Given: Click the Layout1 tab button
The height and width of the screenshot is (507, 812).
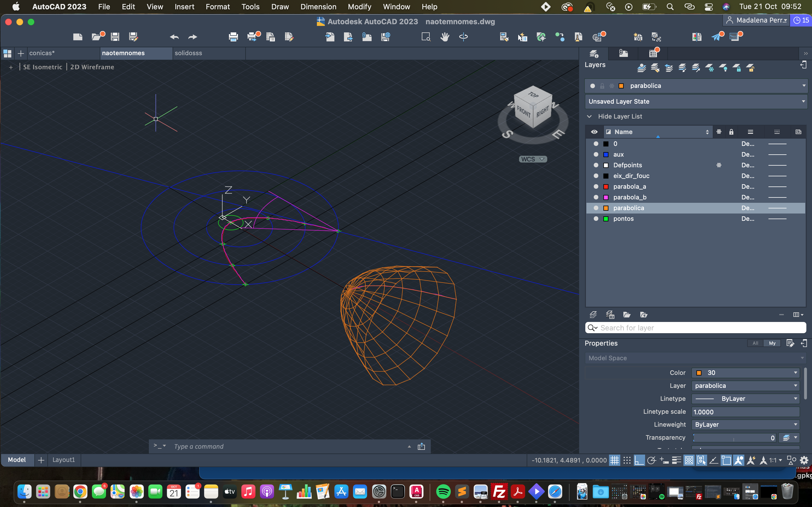Looking at the screenshot, I should (x=63, y=460).
